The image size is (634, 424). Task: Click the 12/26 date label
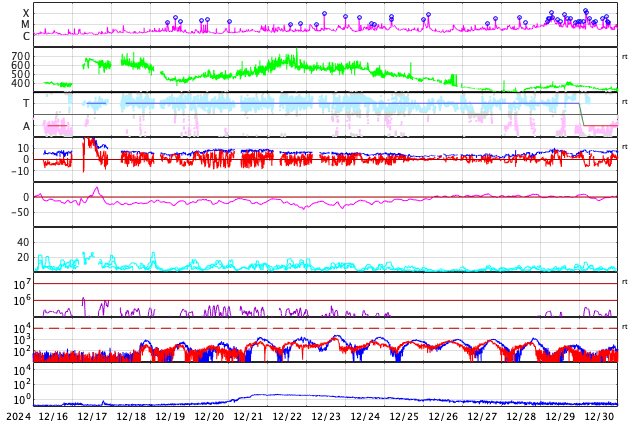coord(443,416)
